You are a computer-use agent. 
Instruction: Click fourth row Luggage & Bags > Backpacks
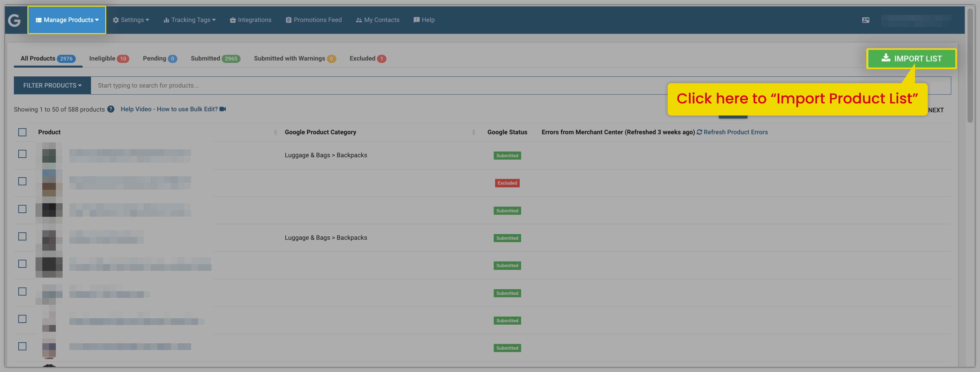point(326,238)
